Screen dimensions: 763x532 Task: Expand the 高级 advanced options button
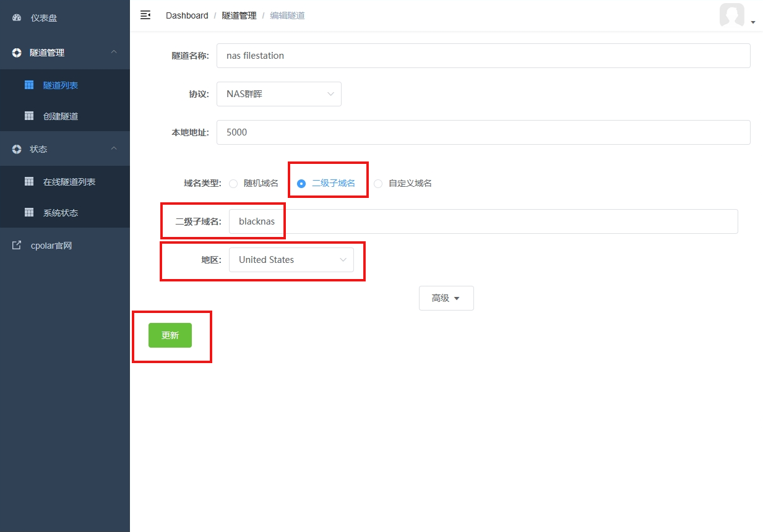[x=446, y=298]
